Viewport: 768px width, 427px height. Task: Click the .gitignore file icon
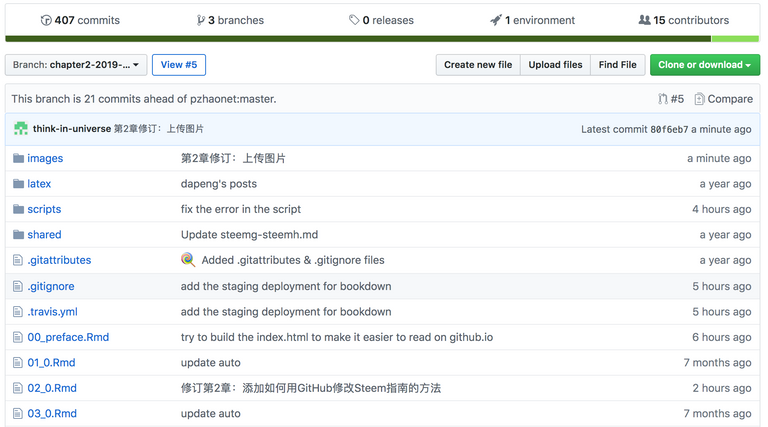coord(18,285)
